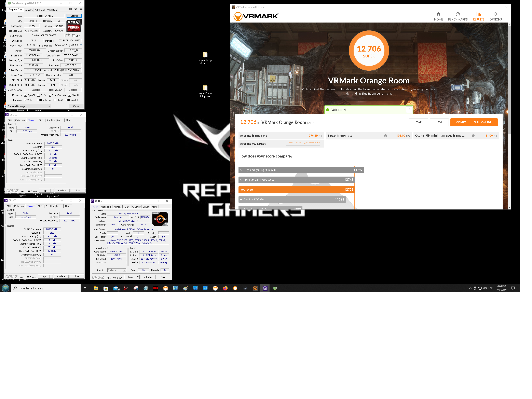Toggle the Vulkan checkbox
This screenshot has width=532, height=399.
[26, 100]
